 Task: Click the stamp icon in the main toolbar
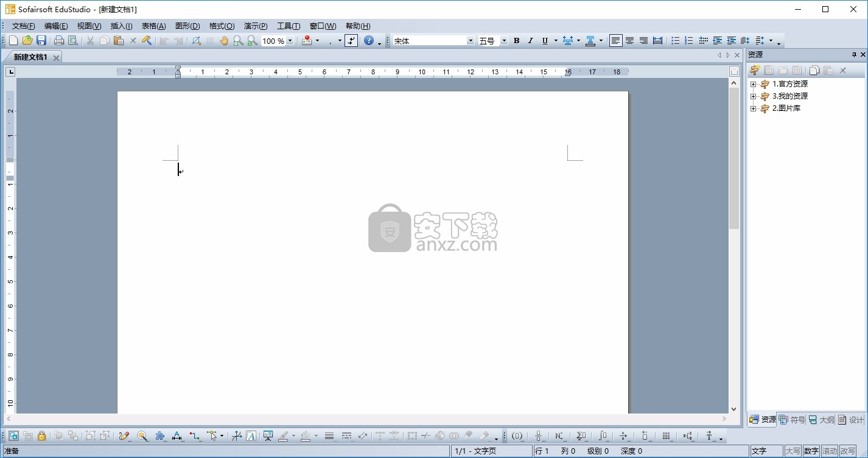(307, 41)
